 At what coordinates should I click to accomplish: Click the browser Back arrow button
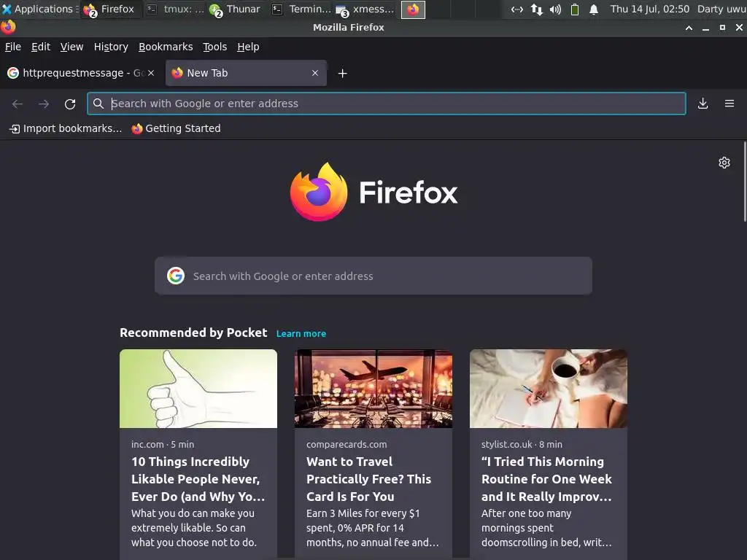18,104
